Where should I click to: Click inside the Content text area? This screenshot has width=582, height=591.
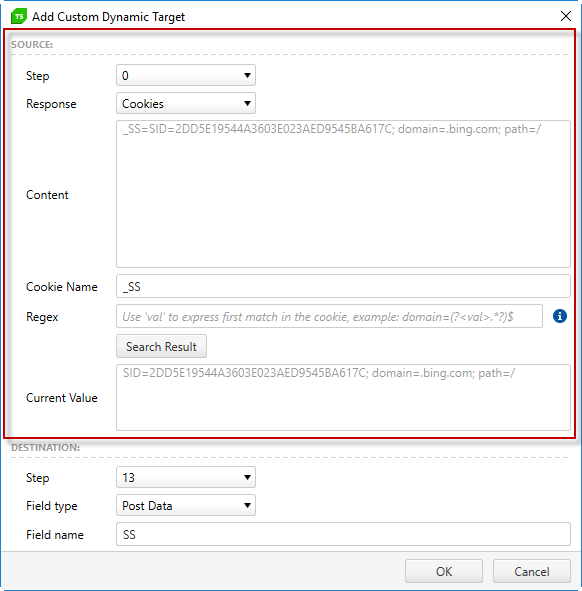click(343, 194)
